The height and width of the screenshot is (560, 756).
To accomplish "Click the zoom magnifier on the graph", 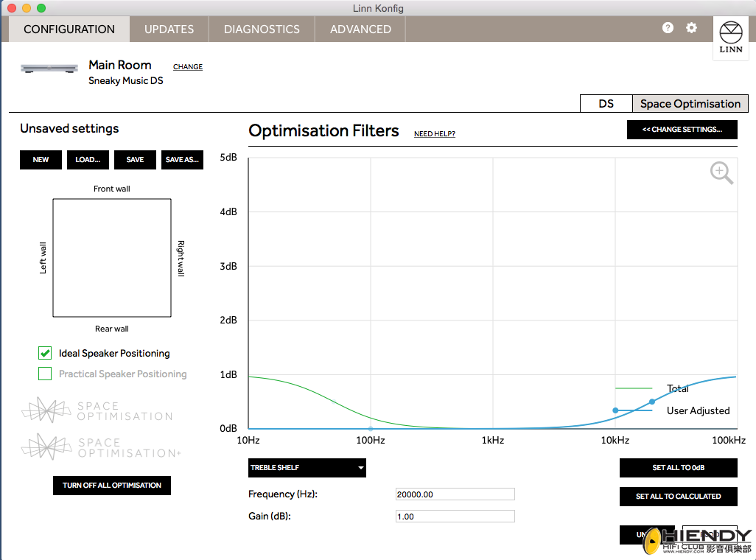I will (721, 172).
